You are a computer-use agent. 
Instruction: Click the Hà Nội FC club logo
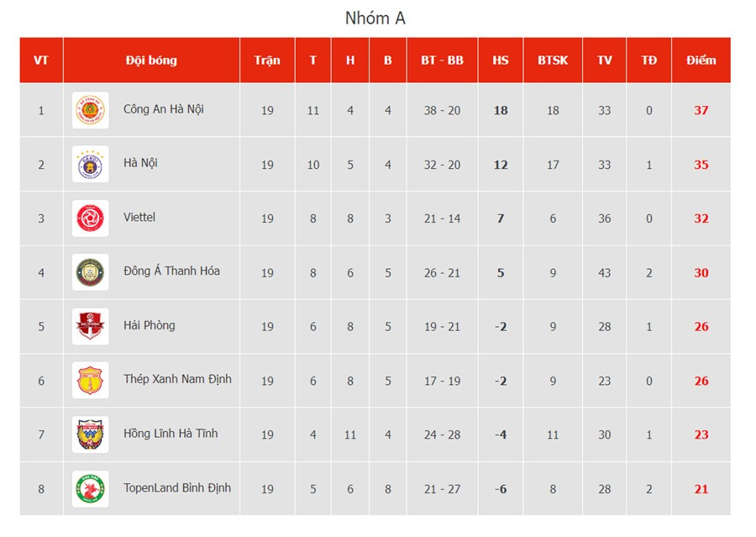pos(90,164)
